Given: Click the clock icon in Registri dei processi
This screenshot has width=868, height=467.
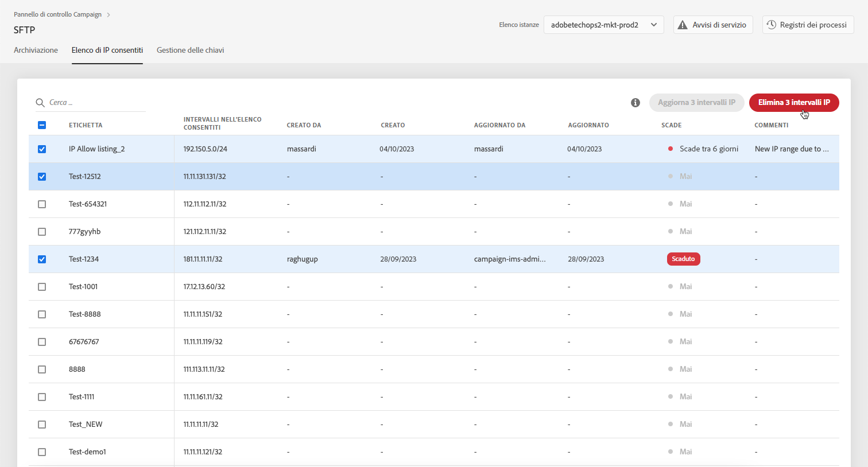Looking at the screenshot, I should click(772, 25).
